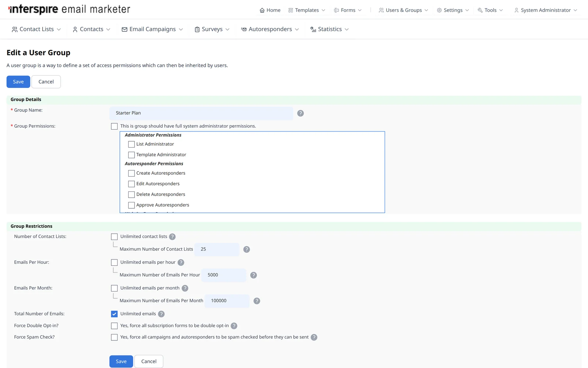The width and height of the screenshot is (588, 368).
Task: Click the Users & Groups people icon
Action: click(x=381, y=10)
